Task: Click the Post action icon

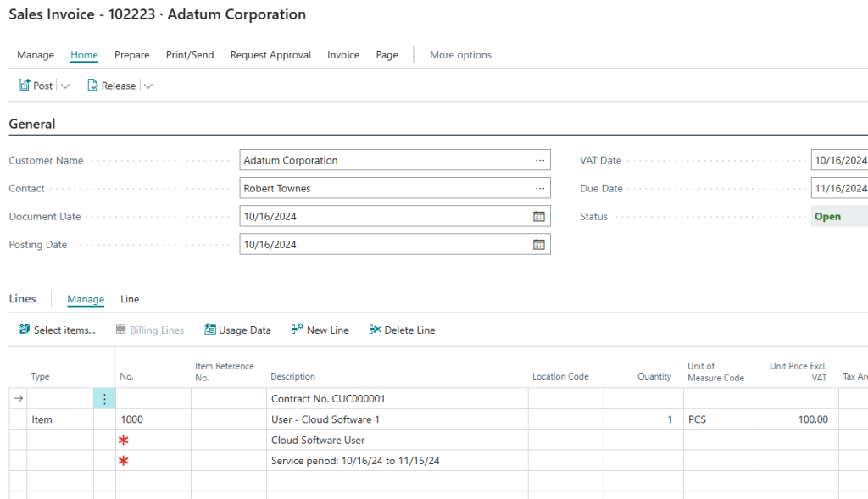Action: pos(25,86)
